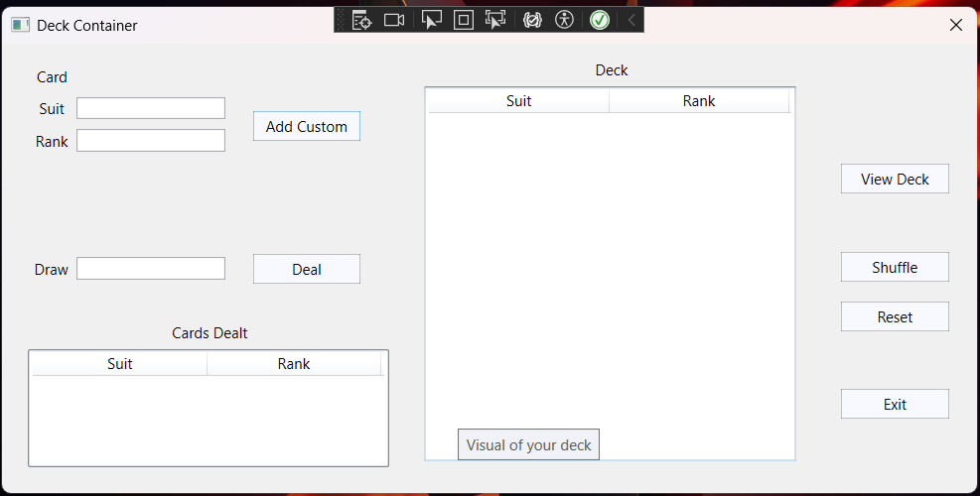
Task: Activate the Select Element pointer tool
Action: click(x=431, y=20)
